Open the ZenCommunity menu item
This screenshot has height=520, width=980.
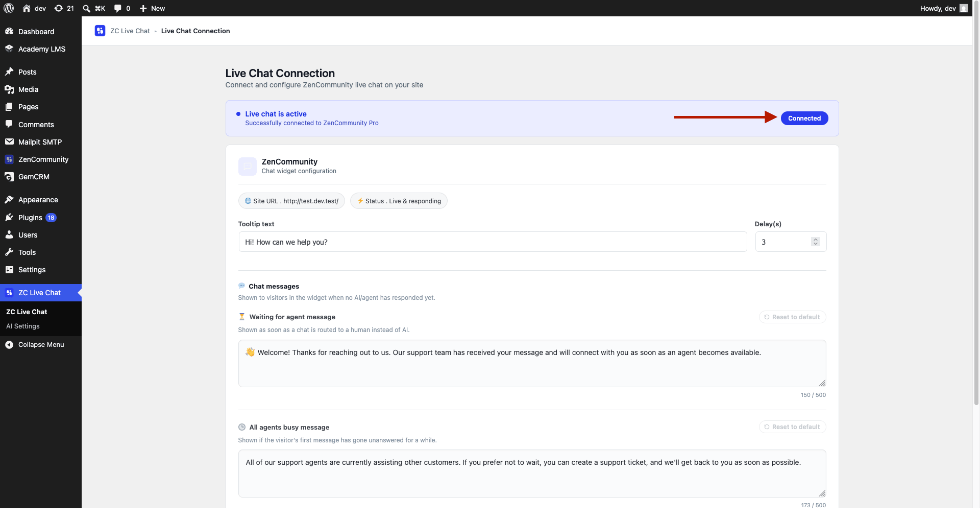click(x=41, y=159)
